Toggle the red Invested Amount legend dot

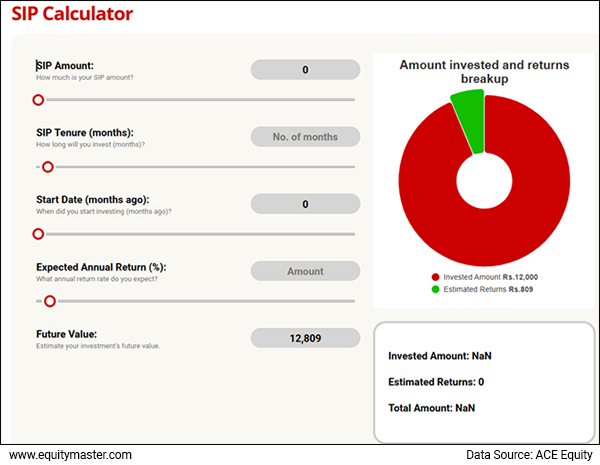pos(435,277)
